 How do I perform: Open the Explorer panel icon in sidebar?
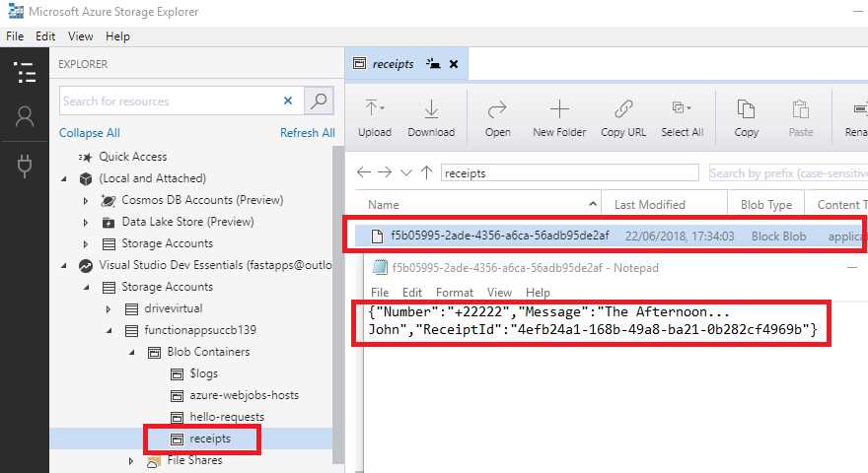tap(25, 73)
